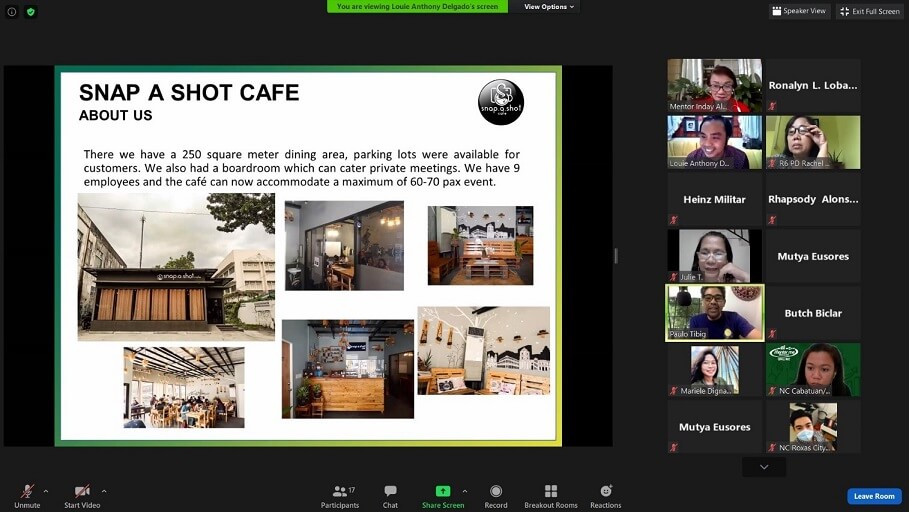The width and height of the screenshot is (909, 512).
Task: Open the View Options dropdown
Action: tap(549, 6)
